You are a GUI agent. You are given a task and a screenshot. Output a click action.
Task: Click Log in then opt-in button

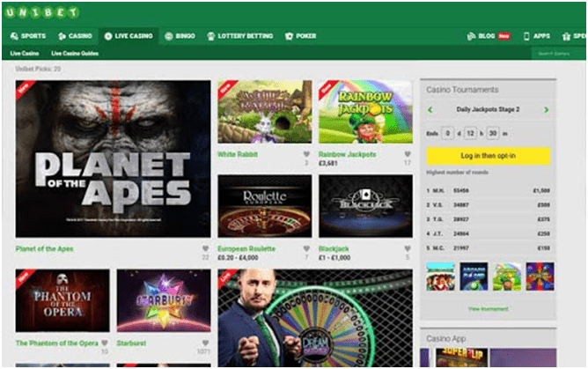(489, 156)
